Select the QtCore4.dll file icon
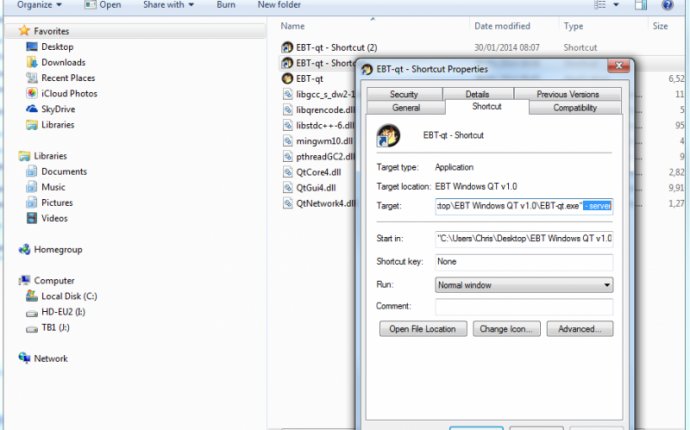This screenshot has height=430, width=690. point(287,172)
